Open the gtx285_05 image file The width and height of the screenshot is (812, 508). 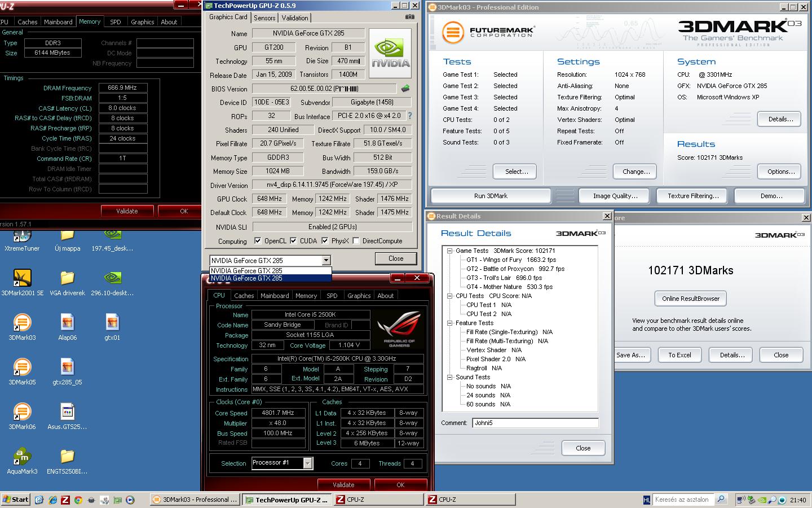pos(67,371)
